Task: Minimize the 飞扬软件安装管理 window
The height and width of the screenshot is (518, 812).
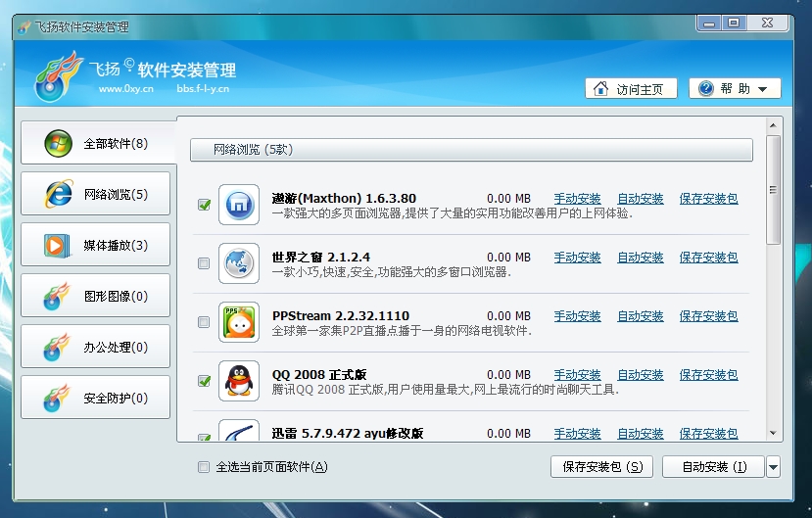Action: [709, 24]
